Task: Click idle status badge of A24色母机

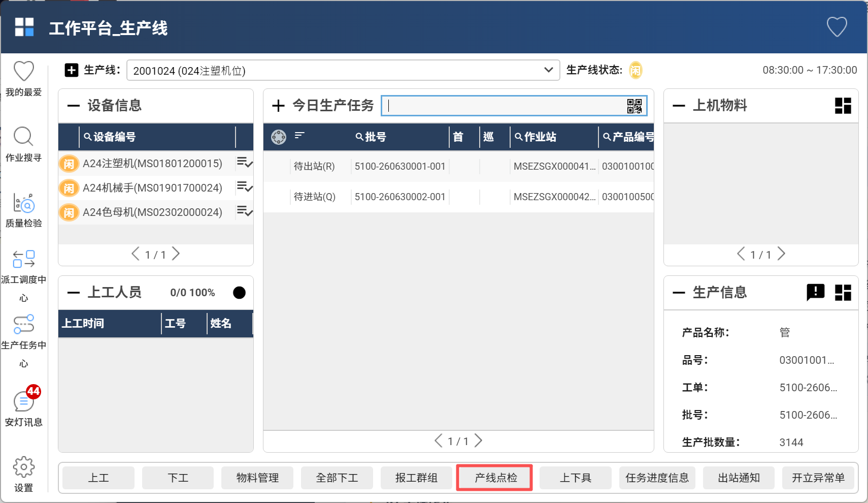Action: (69, 212)
